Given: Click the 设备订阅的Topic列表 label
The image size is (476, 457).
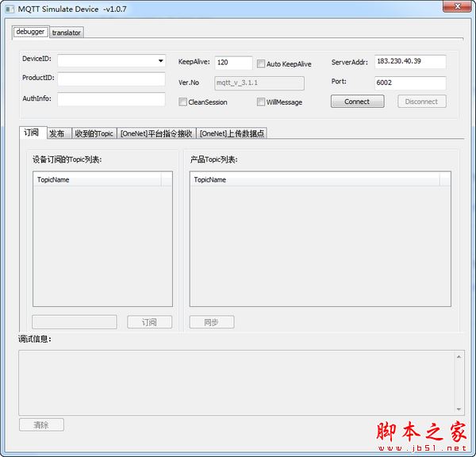Looking at the screenshot, I should click(x=67, y=159).
